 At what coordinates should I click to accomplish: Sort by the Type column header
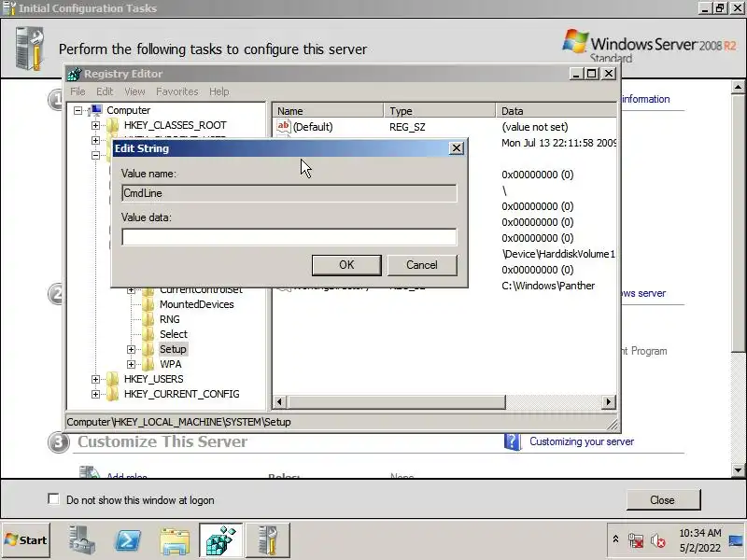[x=439, y=111]
